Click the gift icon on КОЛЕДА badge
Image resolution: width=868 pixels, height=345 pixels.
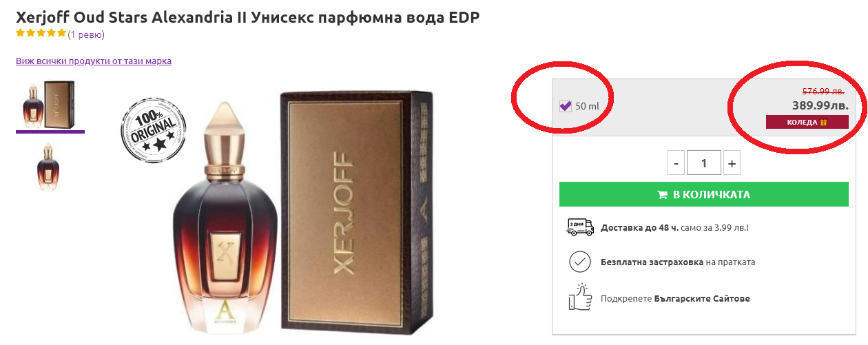[x=823, y=122]
